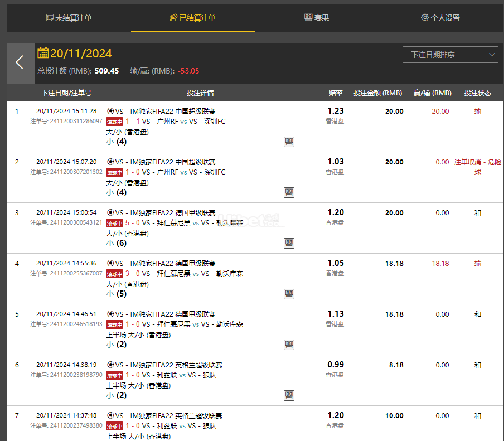Screen dimensions: 504x441
Task: Click the 下注日期/注单号 column header
Action: [x=66, y=93]
